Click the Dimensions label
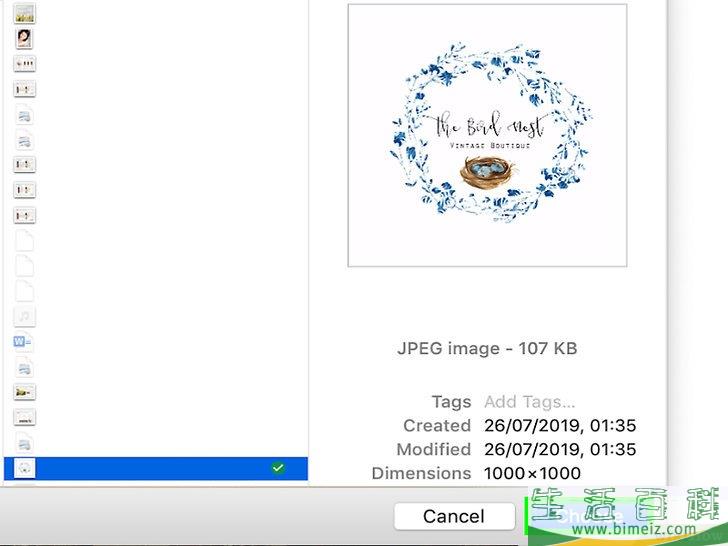This screenshot has height=546, width=728. 421,473
